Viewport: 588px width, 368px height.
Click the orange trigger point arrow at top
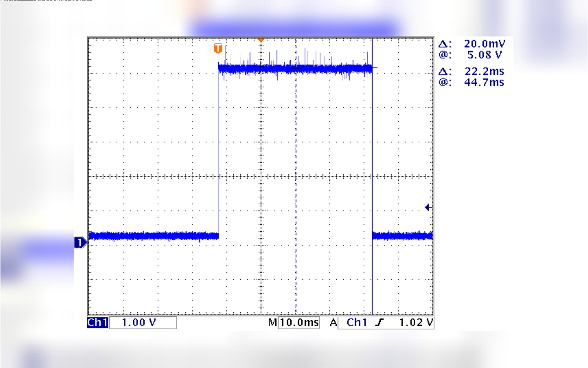click(261, 40)
